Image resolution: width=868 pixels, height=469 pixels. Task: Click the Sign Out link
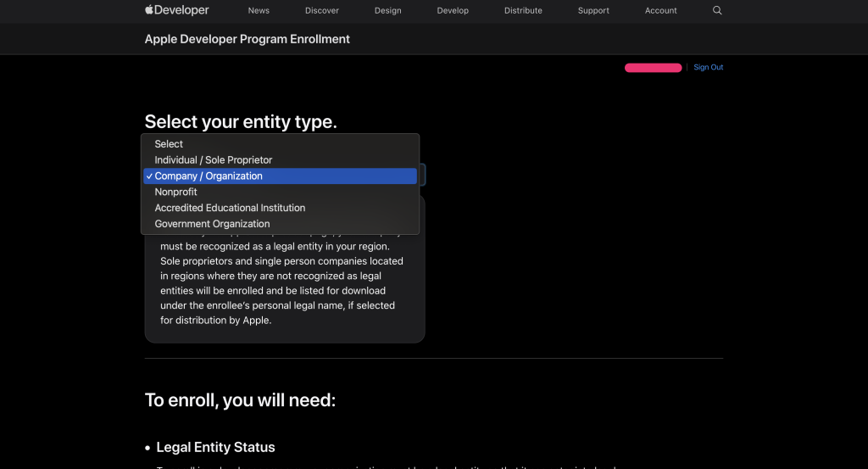[708, 67]
